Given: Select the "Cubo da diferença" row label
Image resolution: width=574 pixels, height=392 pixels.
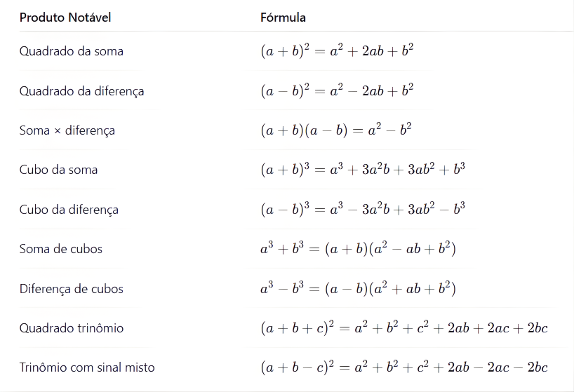Looking at the screenshot, I should (x=69, y=210).
